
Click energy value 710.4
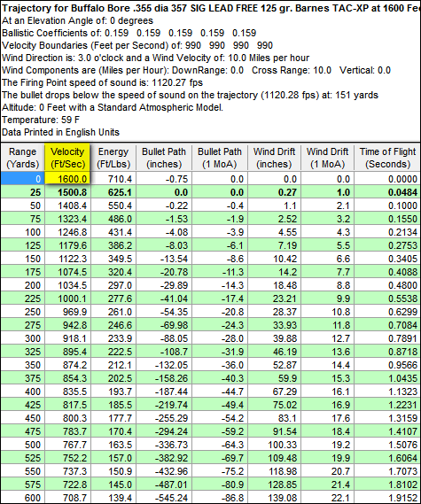(x=113, y=178)
